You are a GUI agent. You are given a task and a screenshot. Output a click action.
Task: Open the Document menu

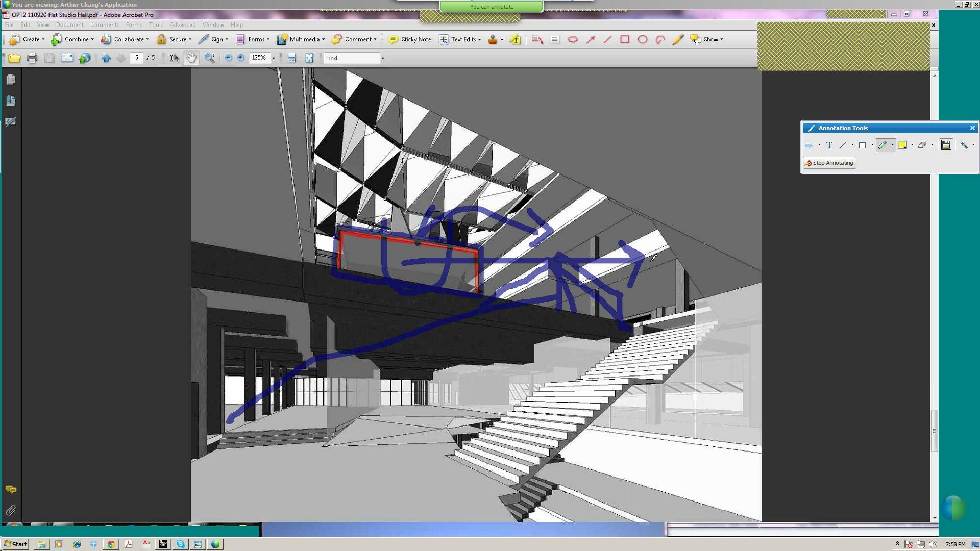[x=69, y=25]
